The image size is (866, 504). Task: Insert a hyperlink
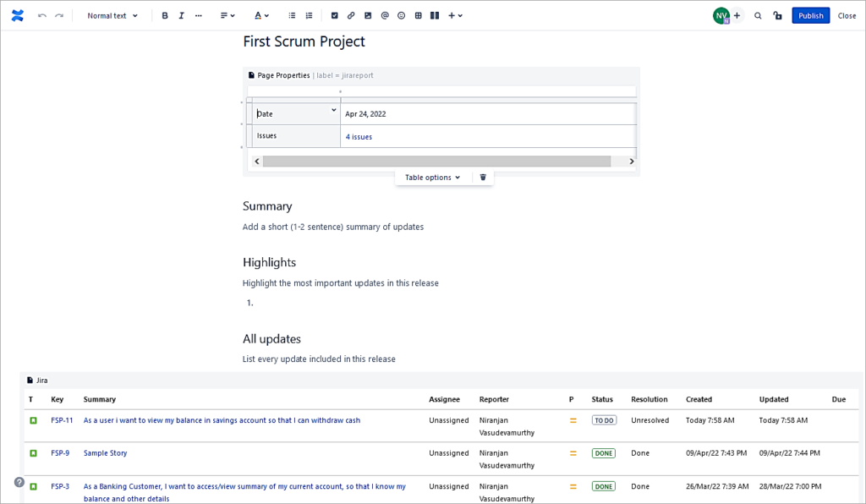tap(350, 15)
